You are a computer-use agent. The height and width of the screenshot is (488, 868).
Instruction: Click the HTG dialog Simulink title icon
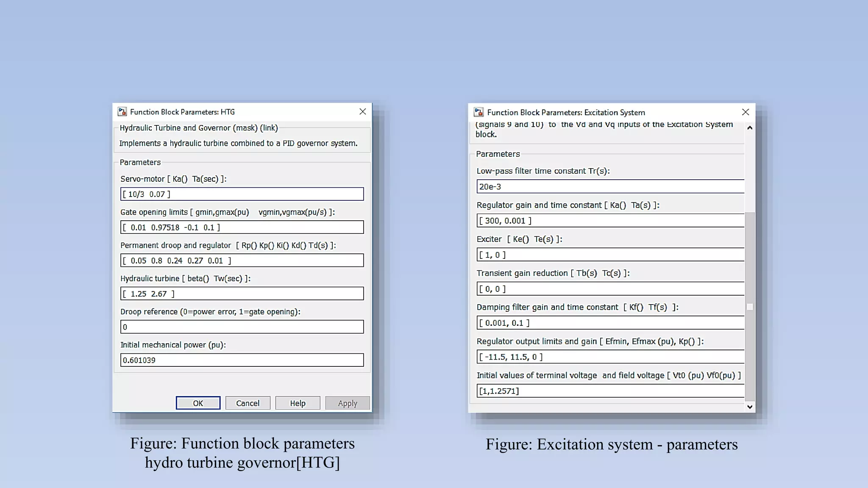click(122, 111)
